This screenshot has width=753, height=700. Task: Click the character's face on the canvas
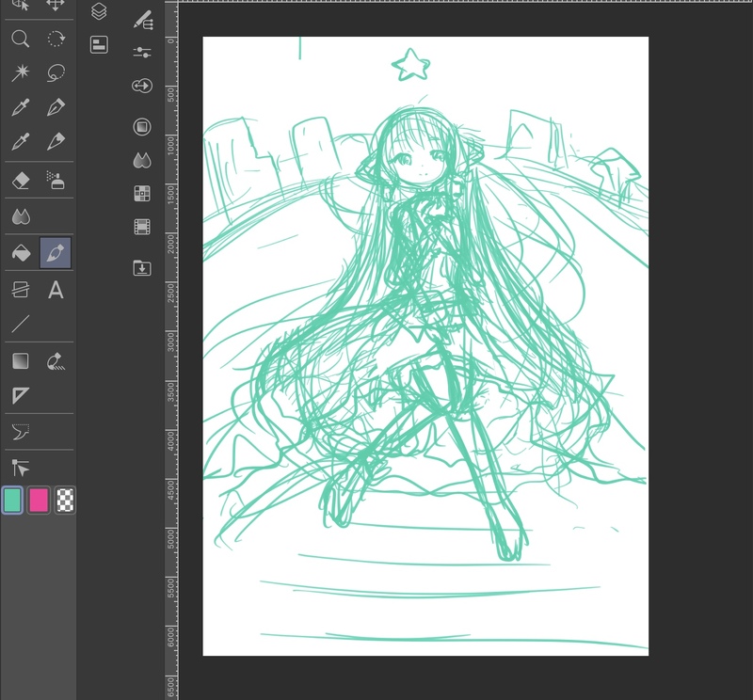(x=420, y=161)
